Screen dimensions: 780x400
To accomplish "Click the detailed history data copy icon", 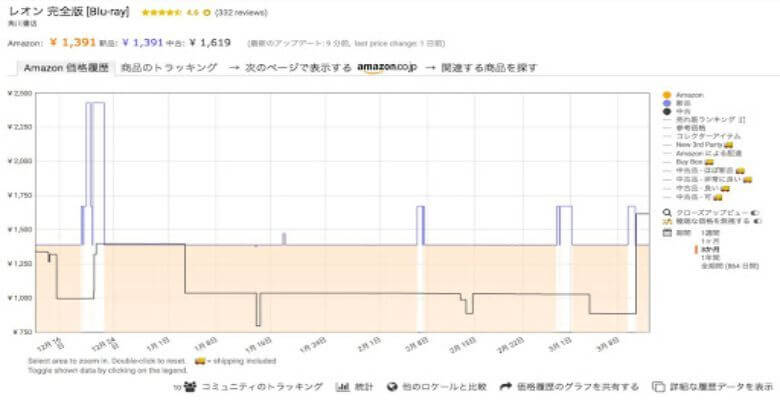I will (x=657, y=386).
